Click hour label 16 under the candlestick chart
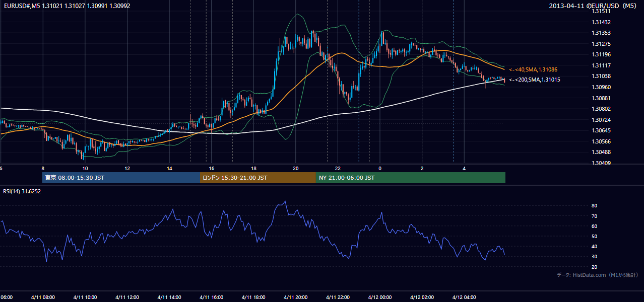644x302 pixels. (212, 168)
